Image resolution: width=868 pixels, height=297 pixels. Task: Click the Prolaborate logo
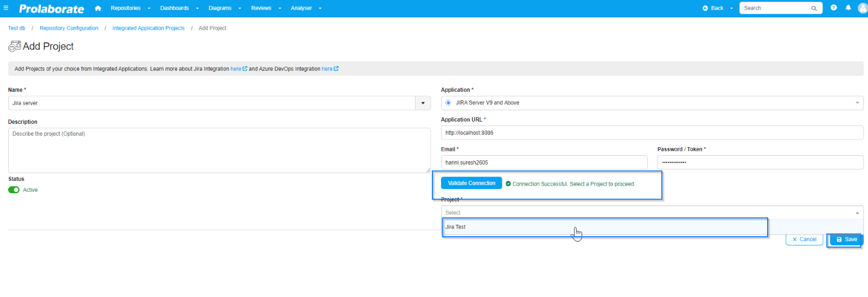52,9
